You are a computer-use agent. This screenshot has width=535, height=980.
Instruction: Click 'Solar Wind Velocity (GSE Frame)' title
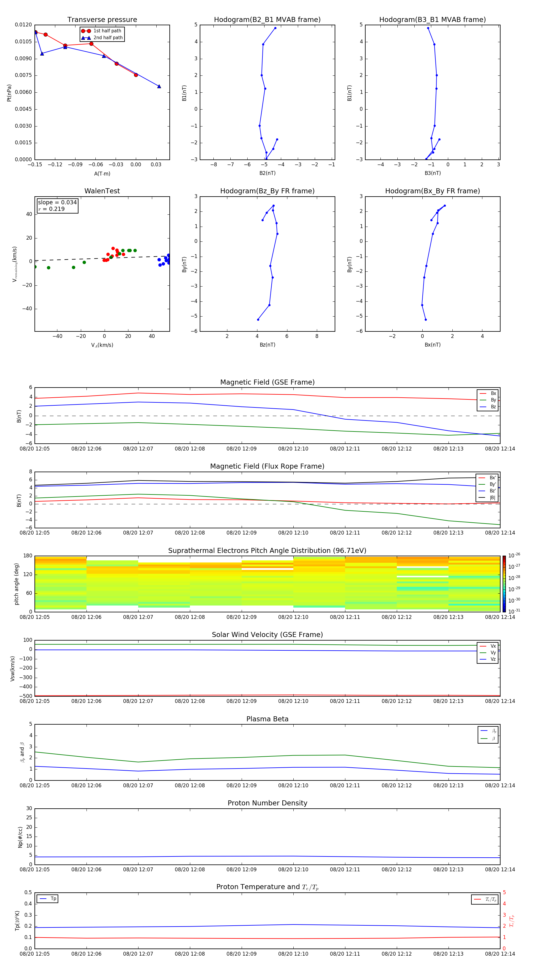click(x=267, y=635)
